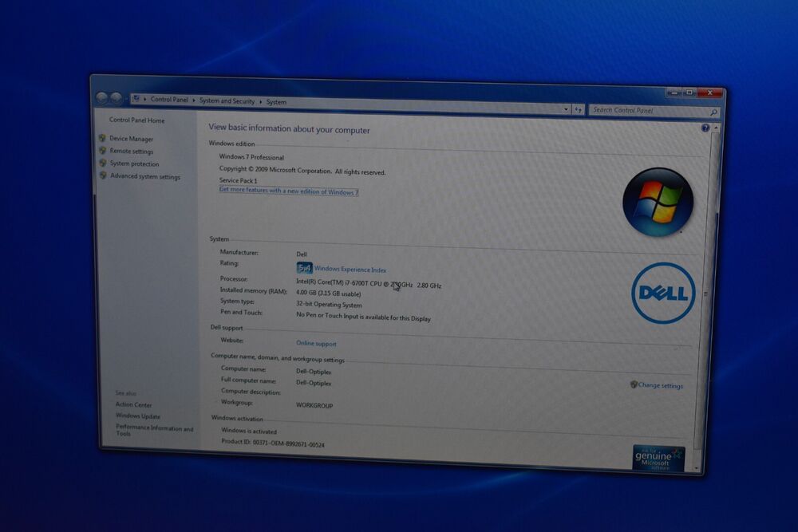This screenshot has width=798, height=532.
Task: Click the Remote settings shield icon
Action: point(103,151)
